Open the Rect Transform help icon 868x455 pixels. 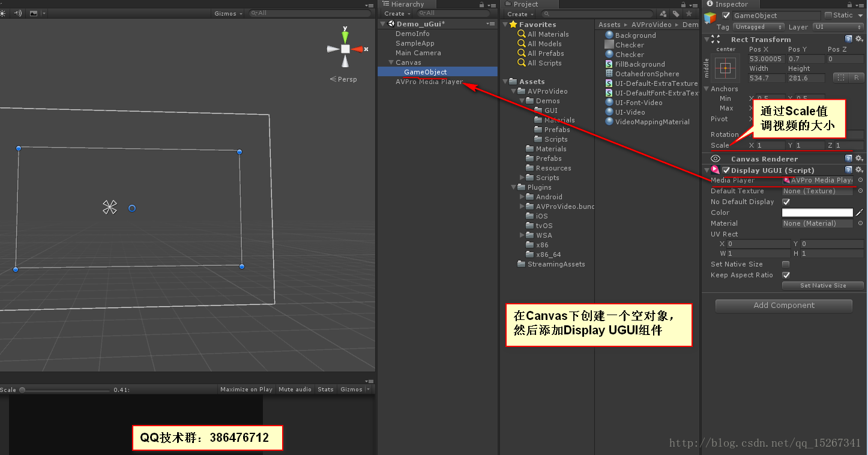(x=849, y=39)
